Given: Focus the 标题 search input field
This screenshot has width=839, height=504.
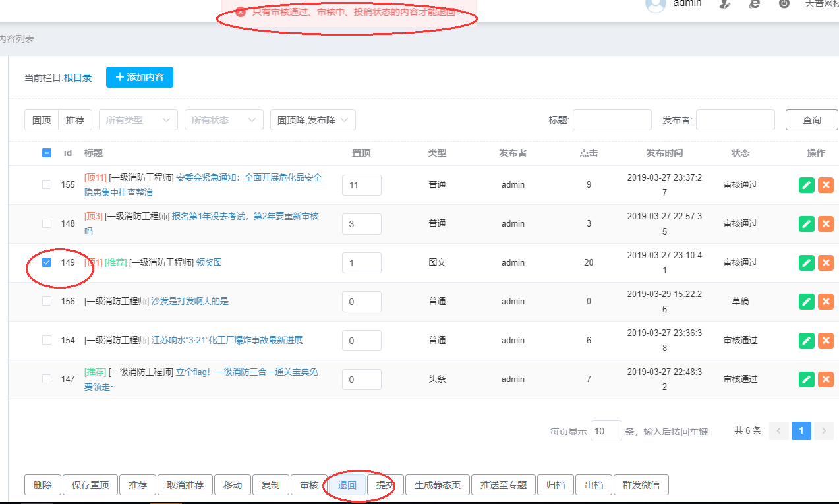Looking at the screenshot, I should click(x=612, y=120).
